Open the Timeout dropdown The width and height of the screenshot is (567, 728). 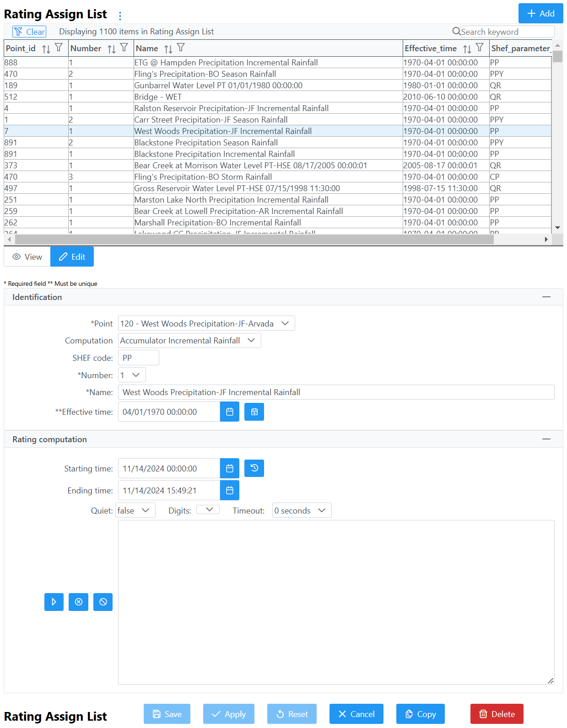(x=302, y=510)
